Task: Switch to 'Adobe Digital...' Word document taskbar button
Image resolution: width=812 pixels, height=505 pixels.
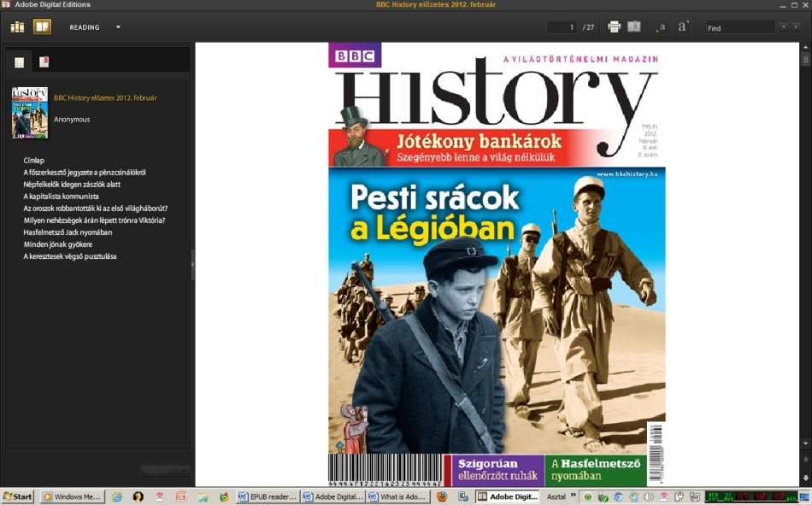Action: pyautogui.click(x=333, y=496)
